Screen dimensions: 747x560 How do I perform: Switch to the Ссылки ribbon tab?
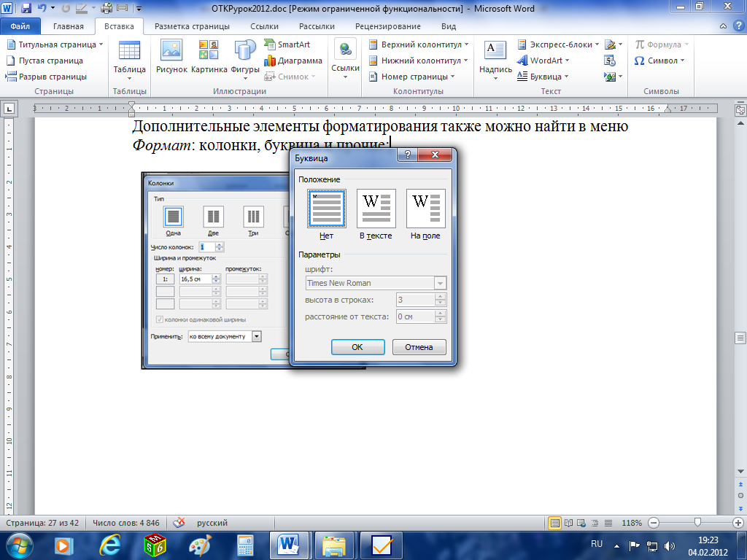point(264,26)
